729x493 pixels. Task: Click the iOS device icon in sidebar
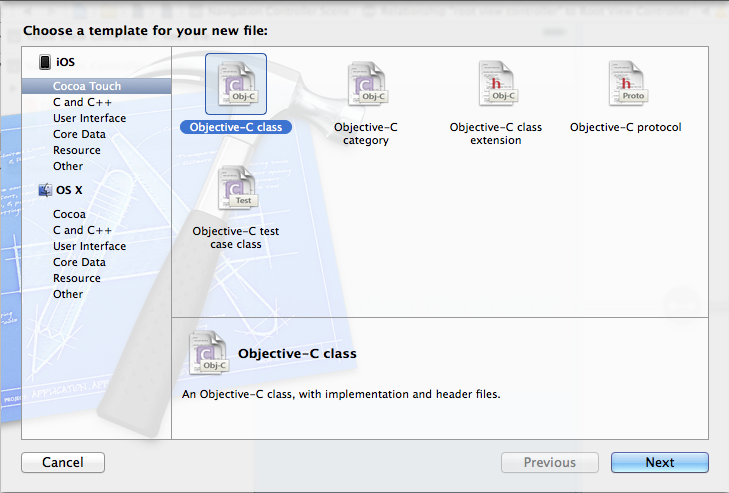(x=45, y=62)
